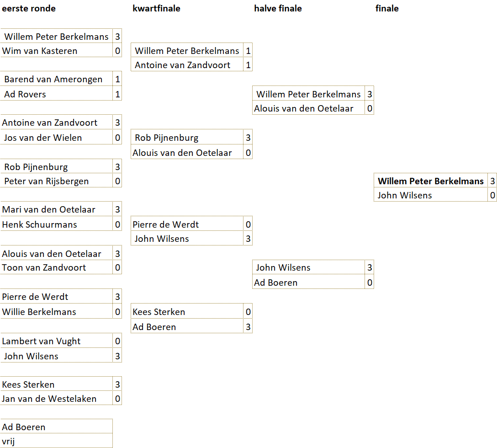Select the Toon van Zandvoort cell

click(x=44, y=267)
